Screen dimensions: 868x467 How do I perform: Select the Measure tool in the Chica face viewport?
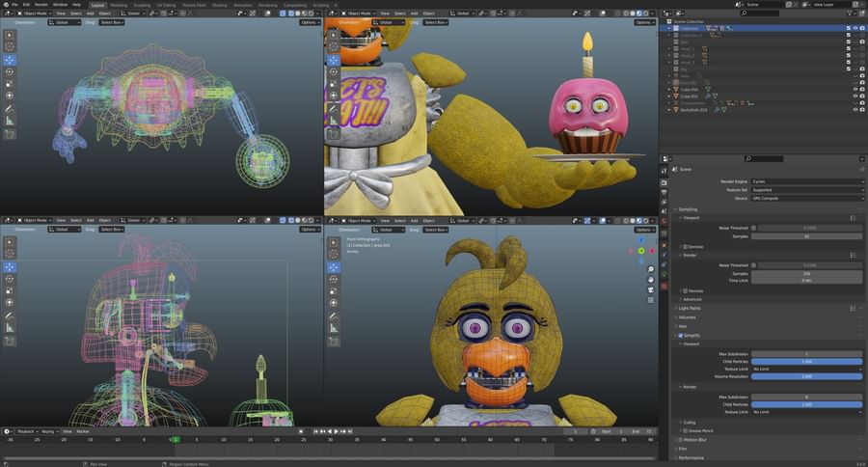tap(334, 328)
